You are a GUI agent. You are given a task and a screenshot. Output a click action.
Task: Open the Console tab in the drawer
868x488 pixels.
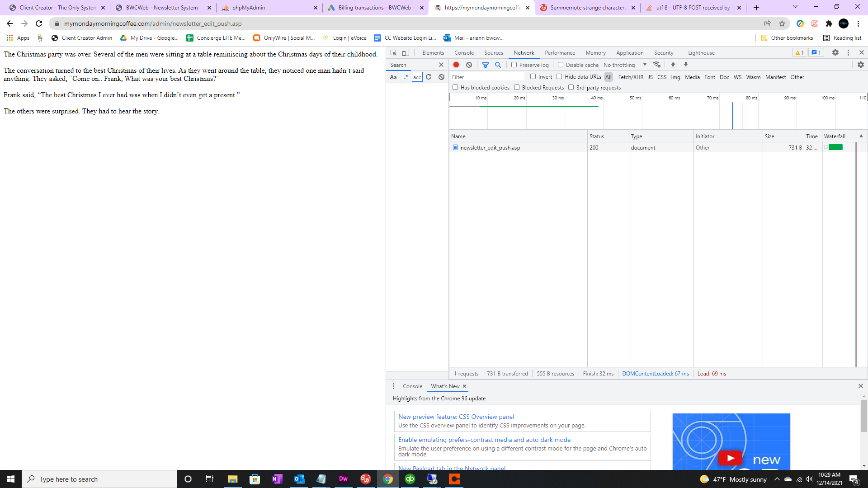412,386
